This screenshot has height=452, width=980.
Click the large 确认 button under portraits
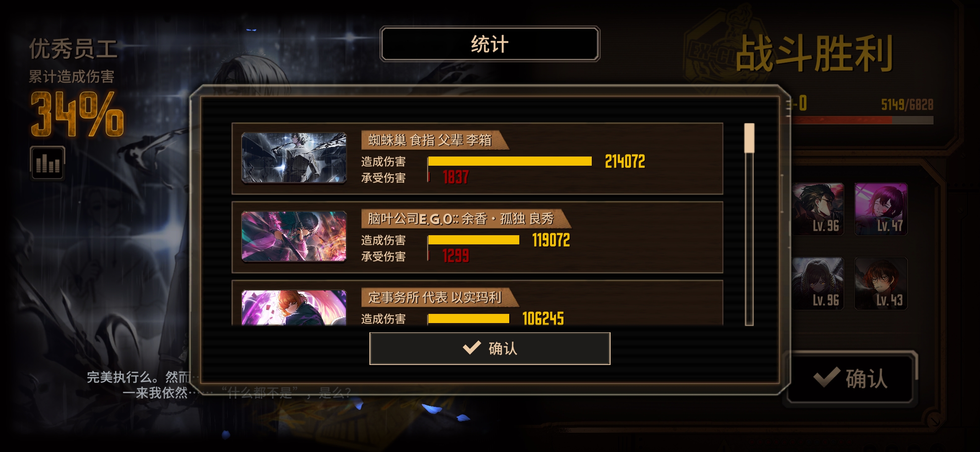click(850, 379)
